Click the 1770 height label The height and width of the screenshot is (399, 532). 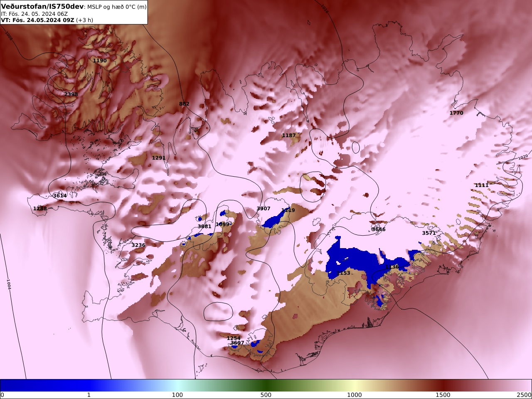tap(456, 113)
